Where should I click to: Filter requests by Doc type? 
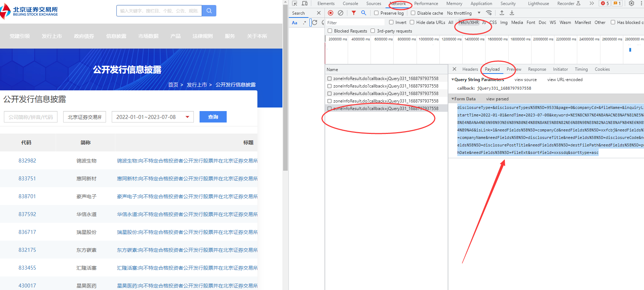pos(542,22)
